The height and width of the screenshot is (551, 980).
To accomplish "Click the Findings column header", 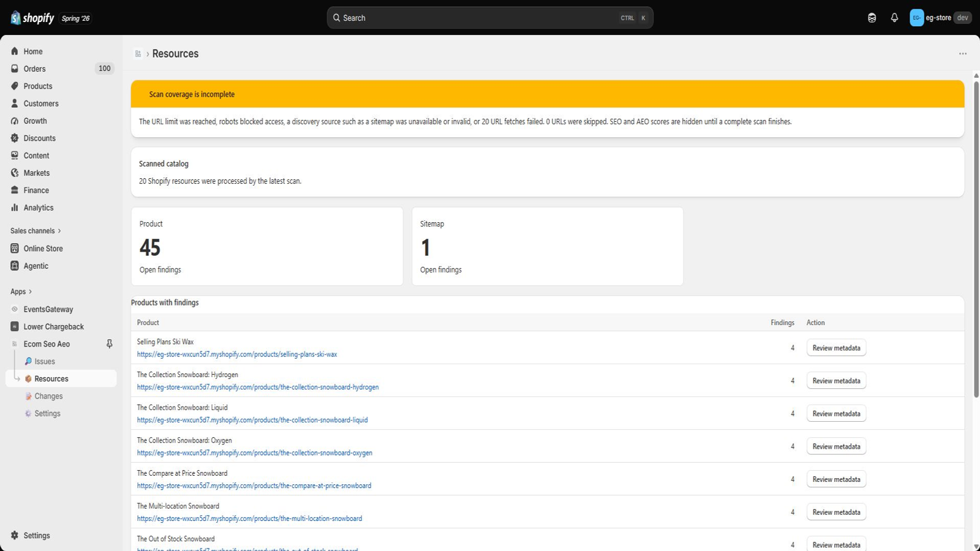I will (x=782, y=323).
